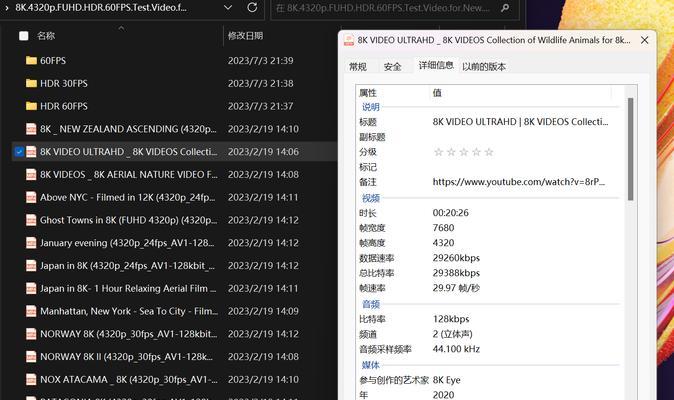
Task: Click the NOX ATACAMA file icon
Action: 31,379
